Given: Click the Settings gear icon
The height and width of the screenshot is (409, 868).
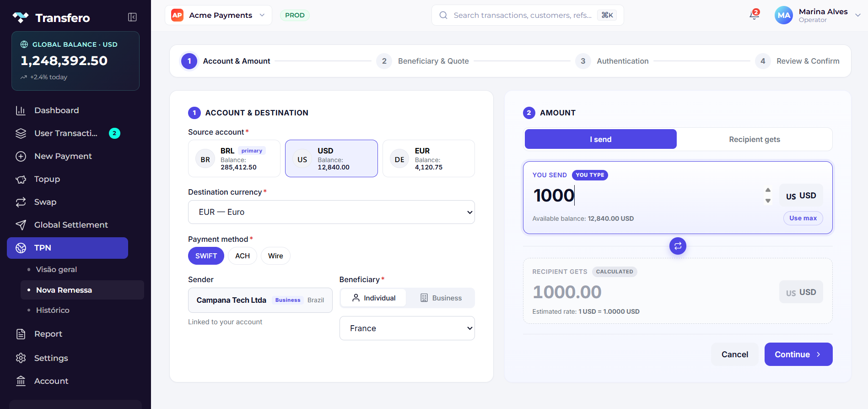Looking at the screenshot, I should [21, 358].
